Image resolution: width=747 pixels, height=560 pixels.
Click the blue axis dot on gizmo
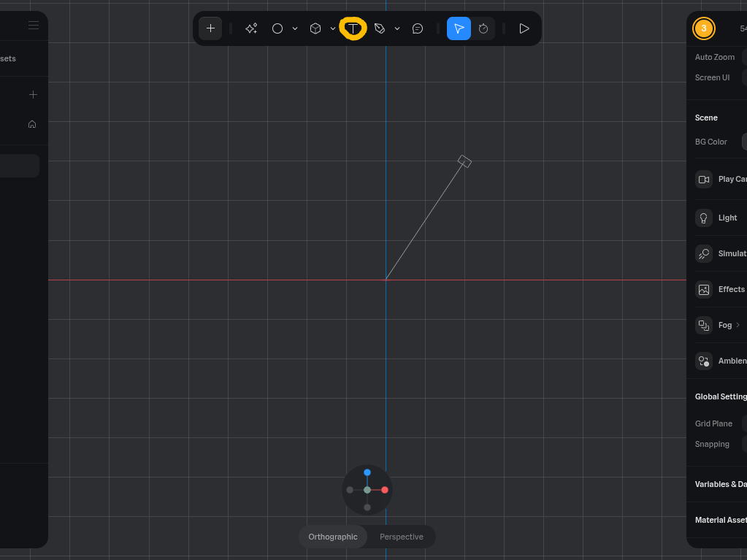click(x=367, y=472)
